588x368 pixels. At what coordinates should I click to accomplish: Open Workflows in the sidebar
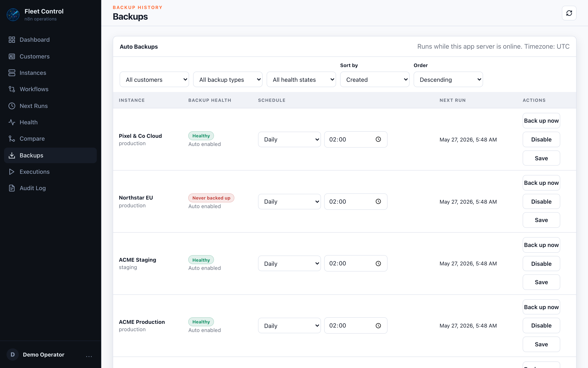tap(50, 89)
